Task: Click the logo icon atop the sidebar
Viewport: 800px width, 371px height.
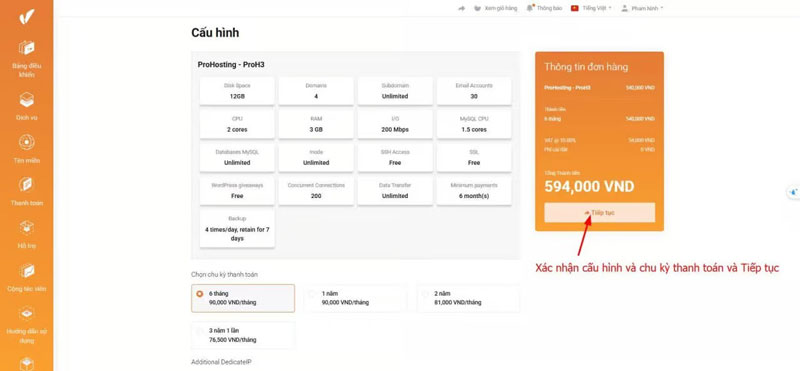Action: tap(27, 17)
